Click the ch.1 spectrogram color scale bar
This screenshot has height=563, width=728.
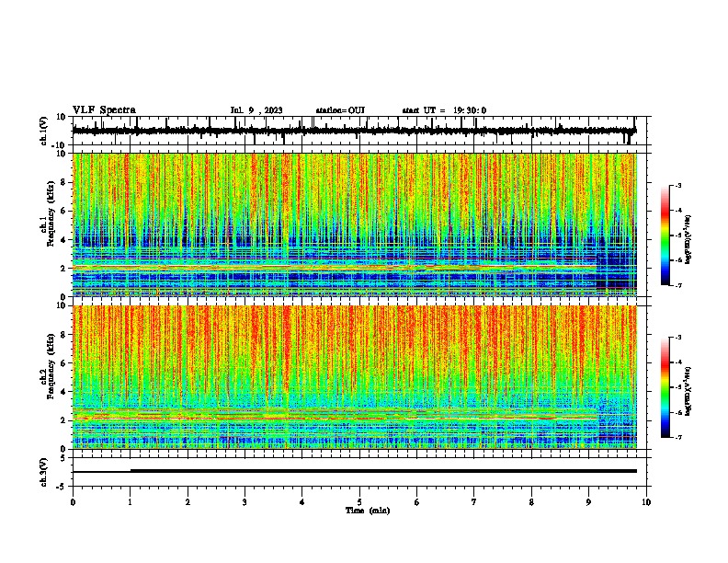pyautogui.click(x=665, y=236)
